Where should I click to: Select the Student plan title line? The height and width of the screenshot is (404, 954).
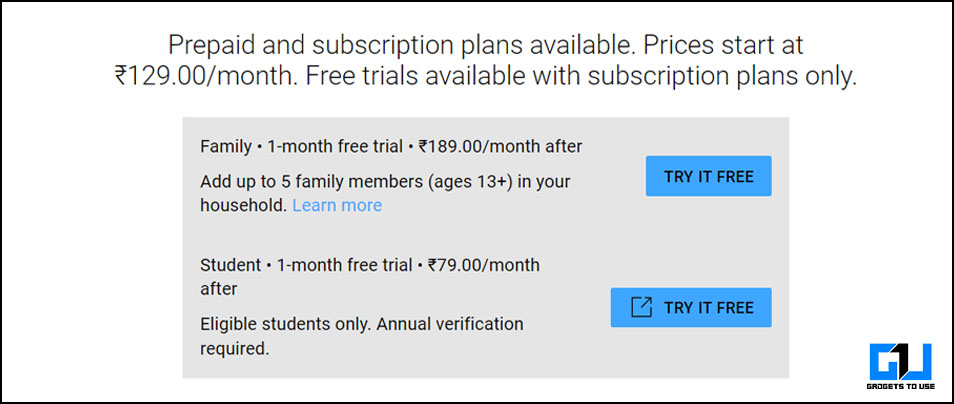tap(369, 266)
